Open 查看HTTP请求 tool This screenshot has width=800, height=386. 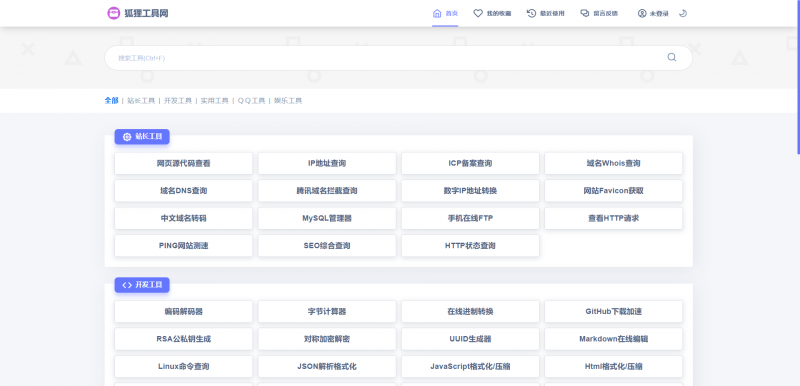(x=613, y=218)
